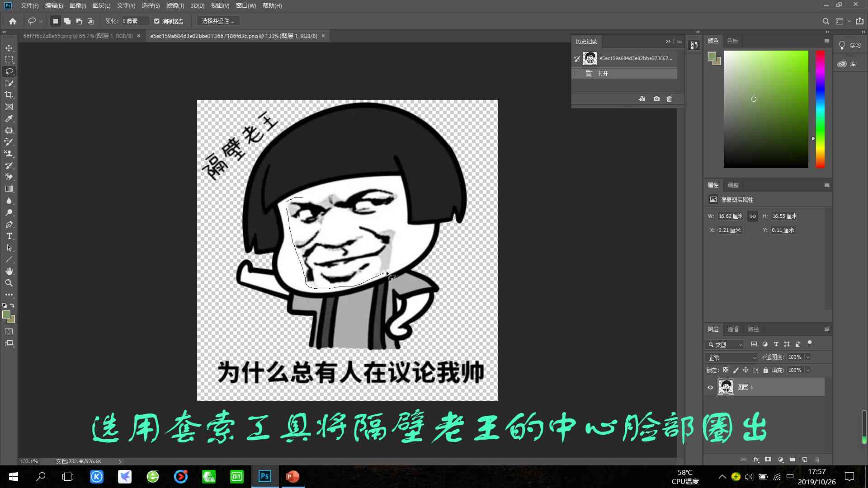
Task: Select the Pen tool
Action: [9, 224]
